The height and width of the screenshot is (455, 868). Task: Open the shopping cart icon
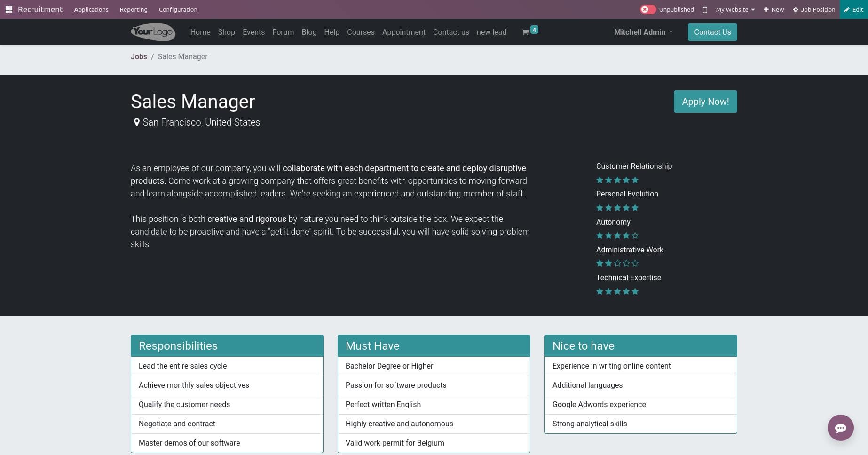pos(525,32)
